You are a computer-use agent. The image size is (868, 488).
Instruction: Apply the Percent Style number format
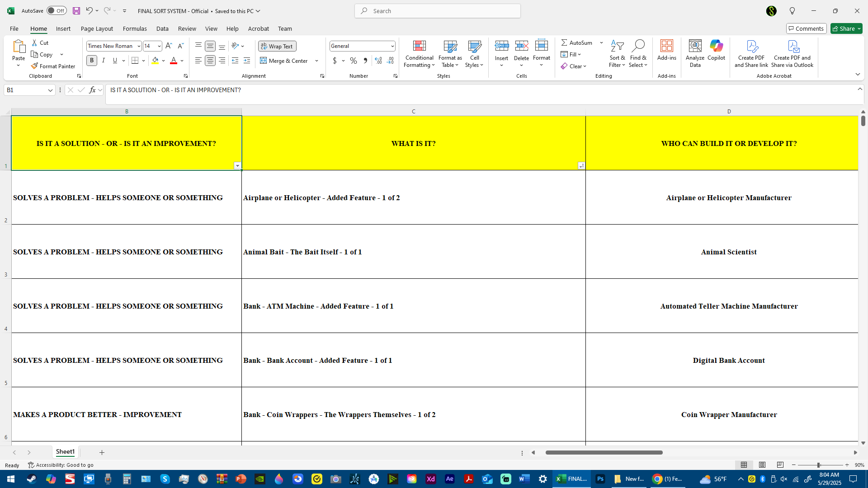point(353,61)
